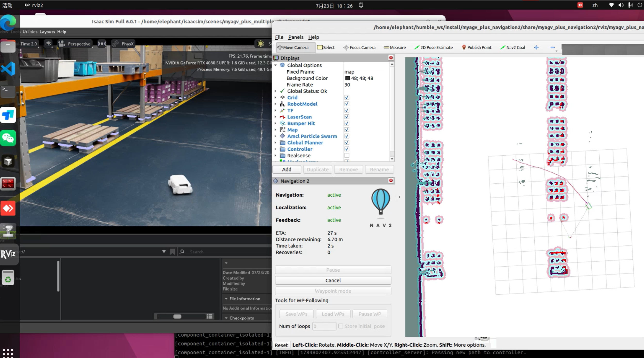Expand the TF display item
This screenshot has width=644, height=358.
tap(275, 110)
